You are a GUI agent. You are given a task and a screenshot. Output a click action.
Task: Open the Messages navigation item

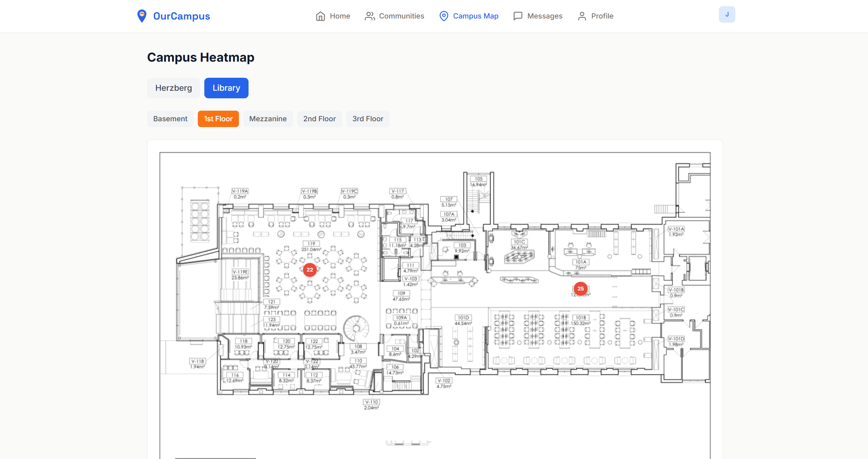point(544,16)
